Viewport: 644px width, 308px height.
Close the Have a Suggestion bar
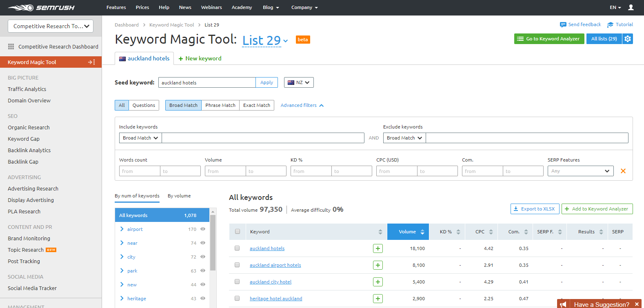(637, 304)
